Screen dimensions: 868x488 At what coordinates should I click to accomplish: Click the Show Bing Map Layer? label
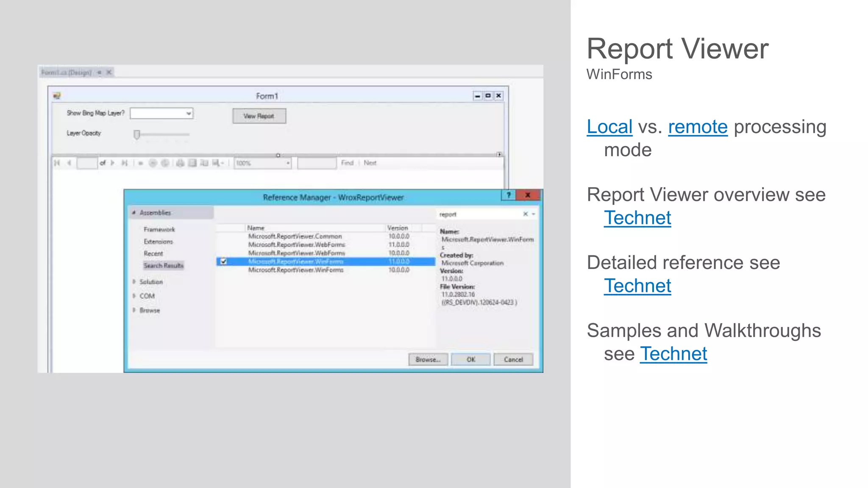pyautogui.click(x=96, y=113)
